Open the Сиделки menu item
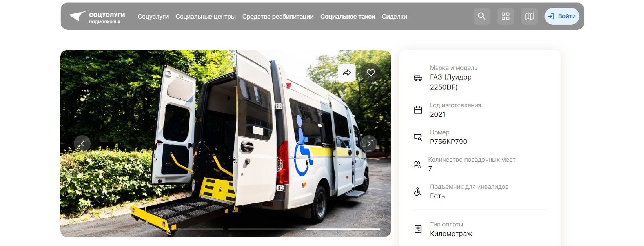 click(x=394, y=17)
